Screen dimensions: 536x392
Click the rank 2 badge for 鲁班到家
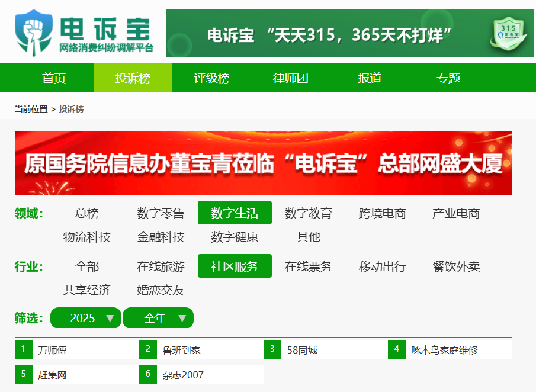(x=148, y=349)
